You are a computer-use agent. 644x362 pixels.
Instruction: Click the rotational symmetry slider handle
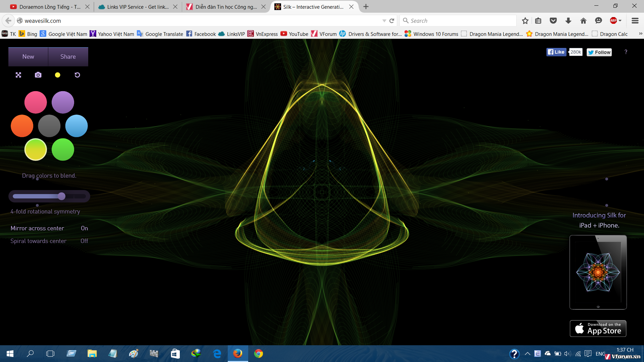(x=61, y=196)
